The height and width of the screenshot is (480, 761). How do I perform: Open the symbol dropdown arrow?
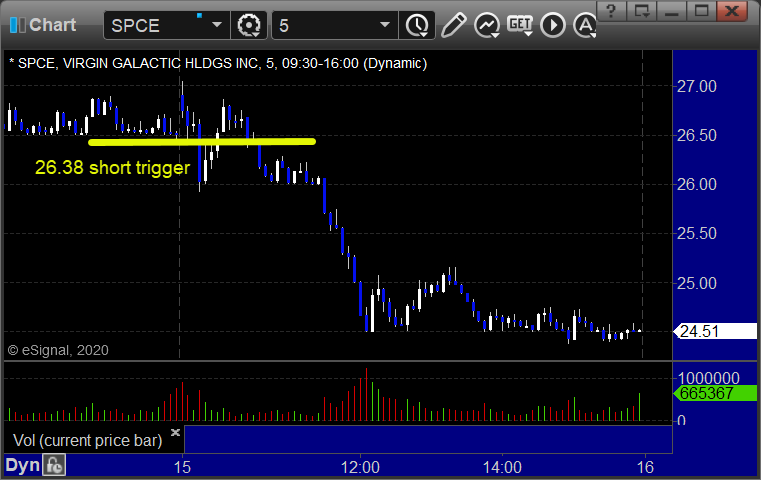216,25
